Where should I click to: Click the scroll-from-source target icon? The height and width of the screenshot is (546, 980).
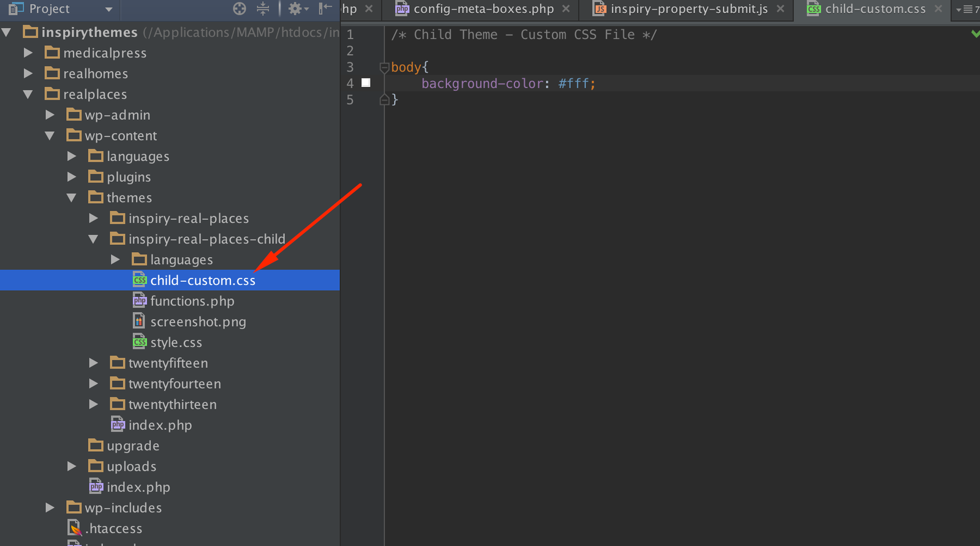click(x=239, y=9)
